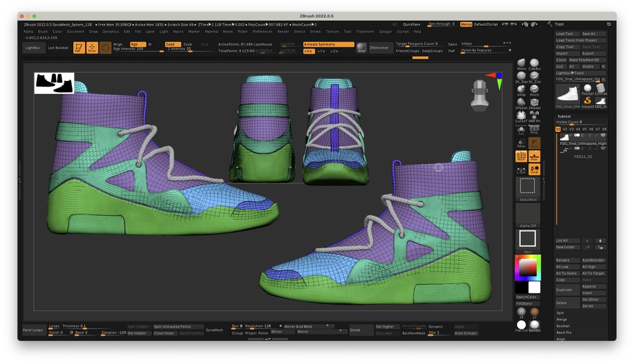Select the IMM Primitives brush
The height and width of the screenshot is (364, 634).
[534, 116]
